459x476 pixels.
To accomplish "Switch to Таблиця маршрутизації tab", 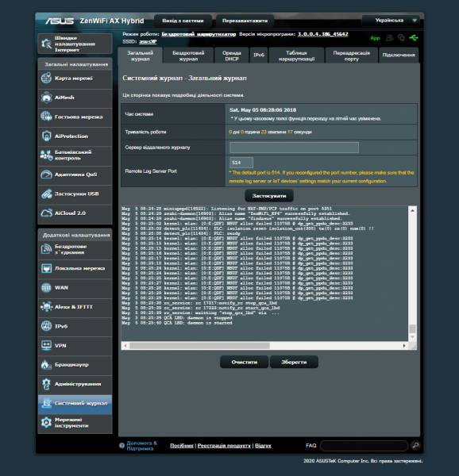I will click(x=296, y=56).
